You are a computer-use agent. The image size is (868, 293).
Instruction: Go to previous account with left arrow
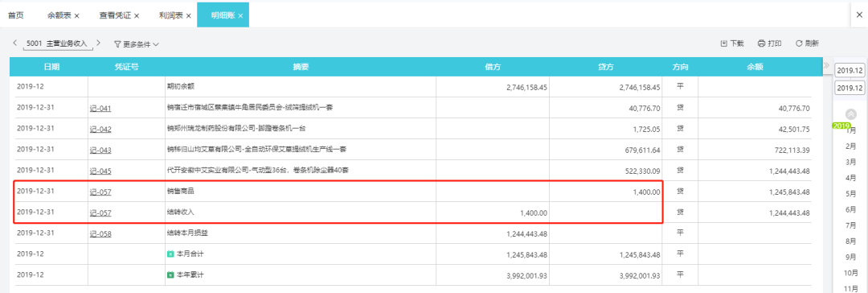[14, 43]
